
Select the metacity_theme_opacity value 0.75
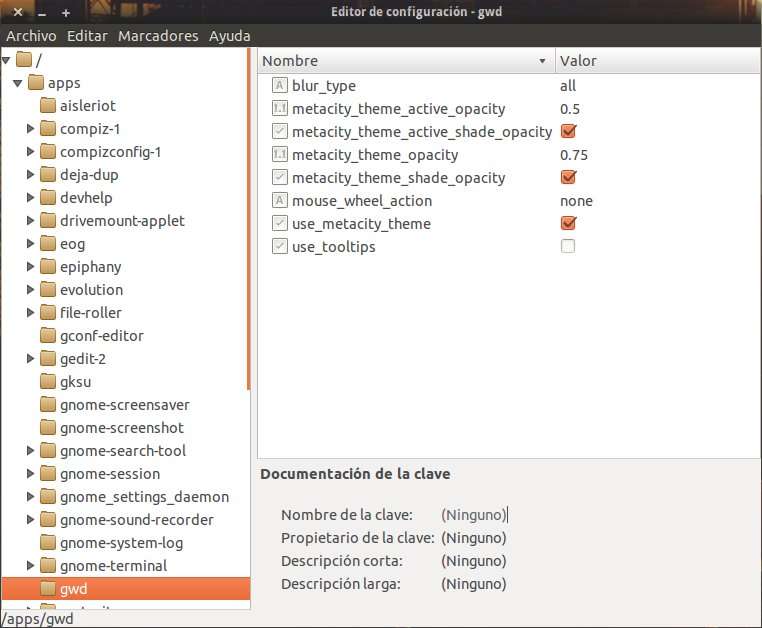(574, 155)
